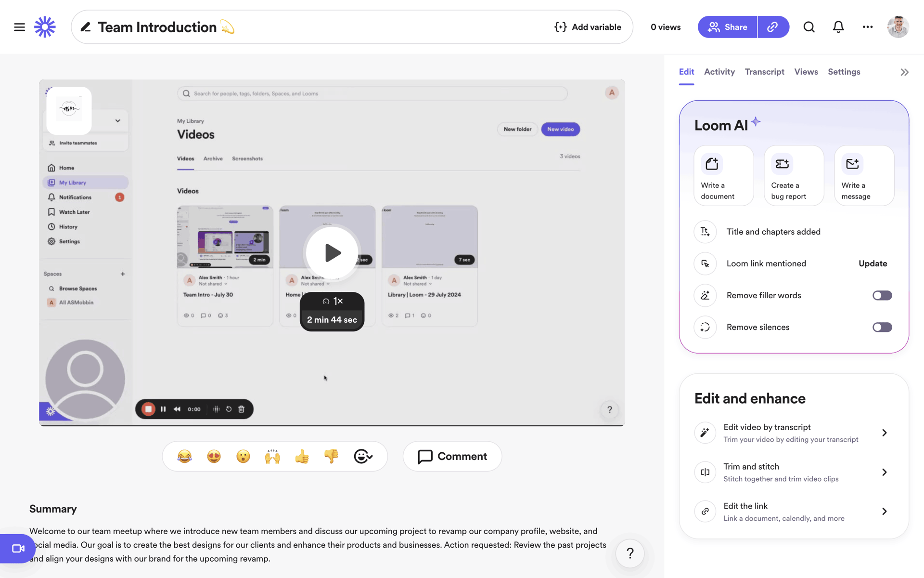The image size is (924, 578).
Task: Click the Remove silences icon
Action: (x=705, y=327)
